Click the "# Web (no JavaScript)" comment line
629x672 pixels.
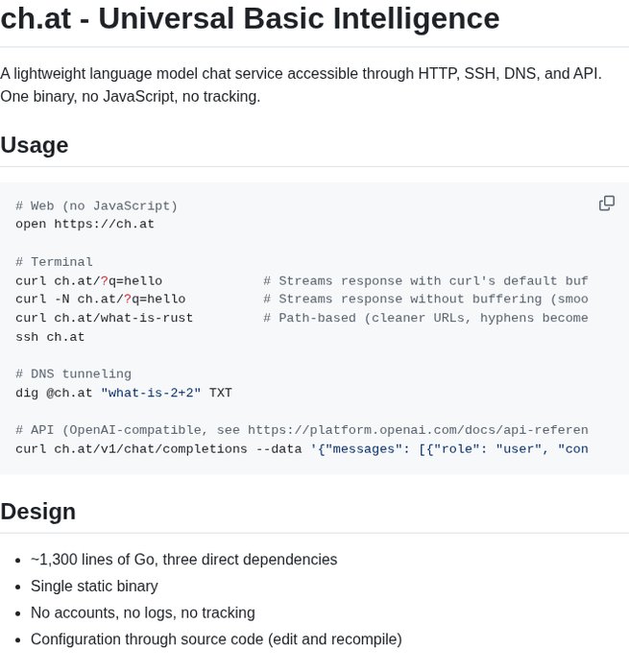pos(96,205)
